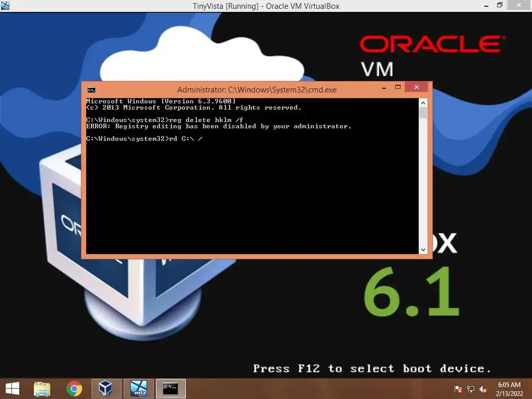Select the Command Prompt taskbar icon

(170, 389)
